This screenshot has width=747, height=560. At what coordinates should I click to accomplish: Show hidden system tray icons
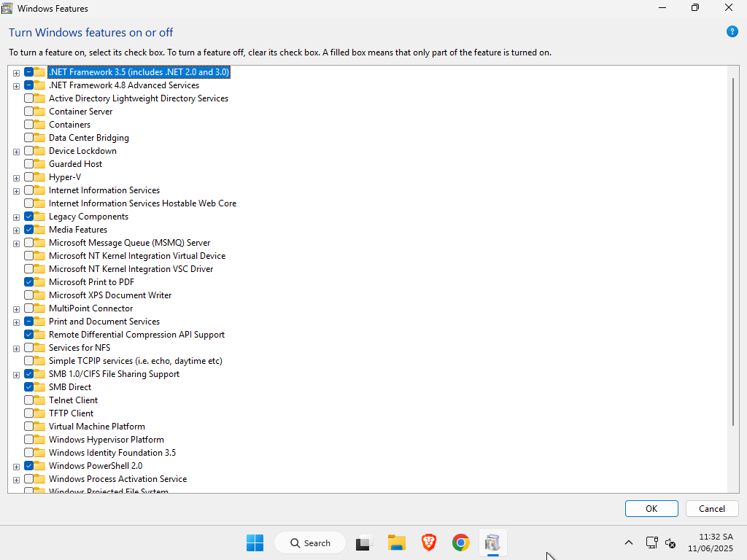point(628,542)
